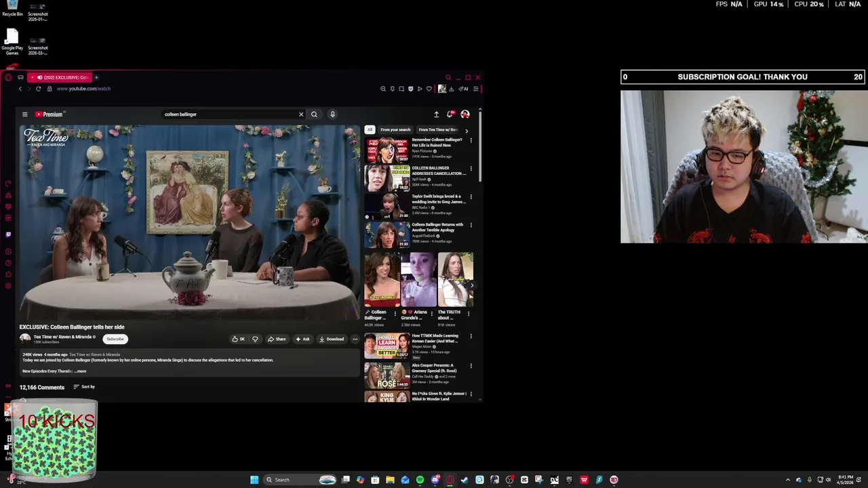
Task: Open 'The TRUTH about' Shorts thumbnail
Action: [456, 279]
